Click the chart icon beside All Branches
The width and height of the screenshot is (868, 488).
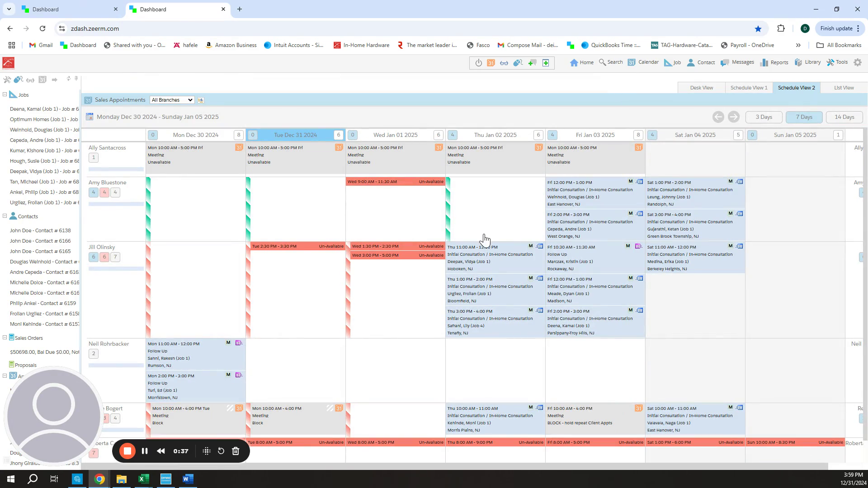[x=201, y=100]
